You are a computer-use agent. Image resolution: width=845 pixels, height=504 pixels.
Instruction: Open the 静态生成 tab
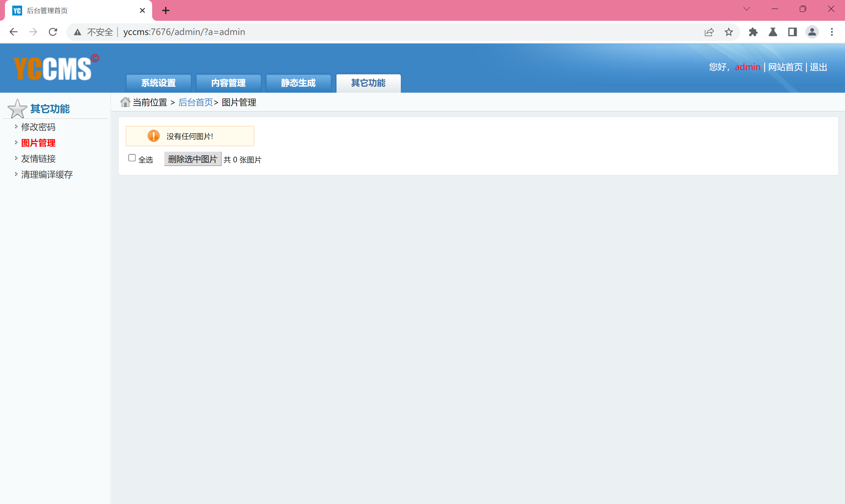(298, 83)
